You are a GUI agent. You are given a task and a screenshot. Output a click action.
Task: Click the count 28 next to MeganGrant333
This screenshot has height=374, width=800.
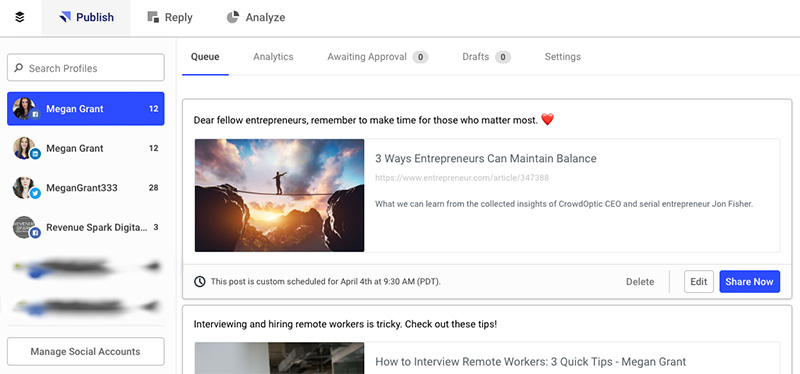pos(153,188)
